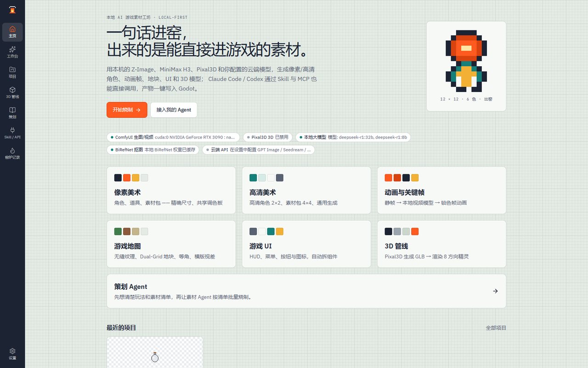Open the 像素美术 card

(171, 190)
